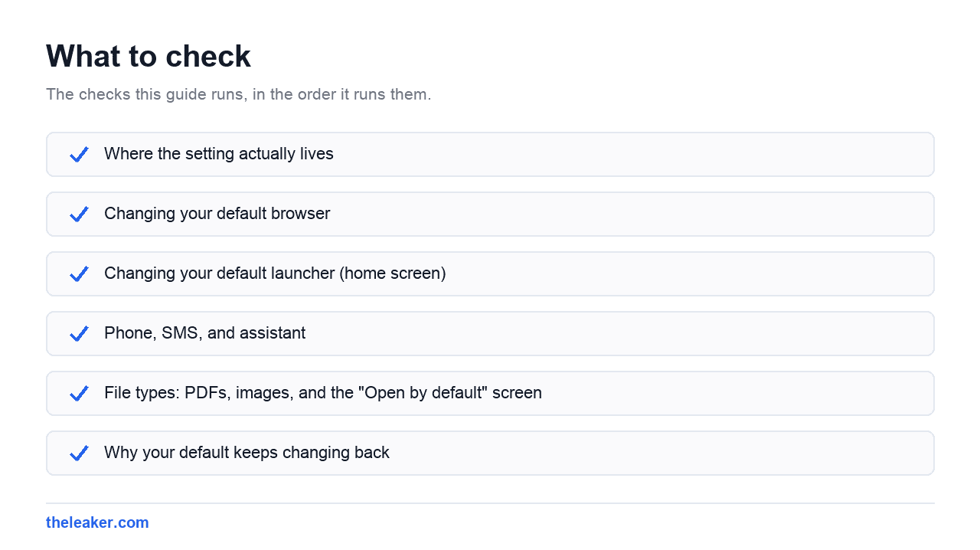Image resolution: width=980 pixels, height=550 pixels.
Task: Choose the "Phone, SMS, and assistant" label
Action: coord(204,333)
